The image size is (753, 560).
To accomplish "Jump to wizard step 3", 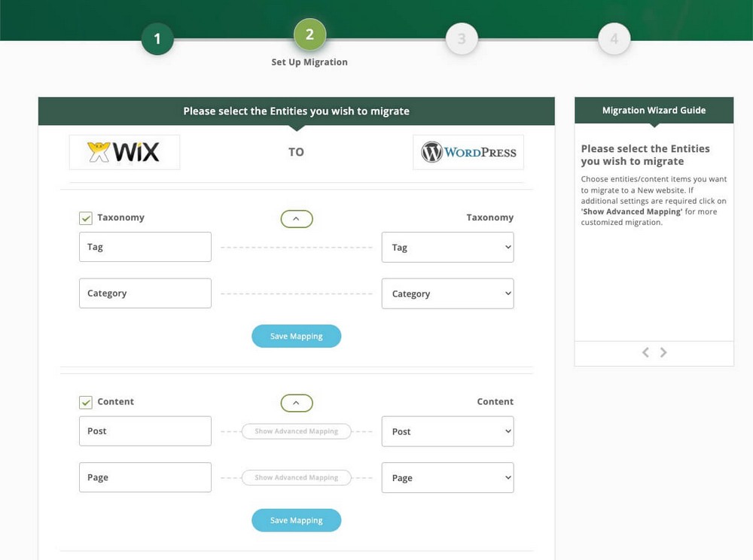I will 462,39.
